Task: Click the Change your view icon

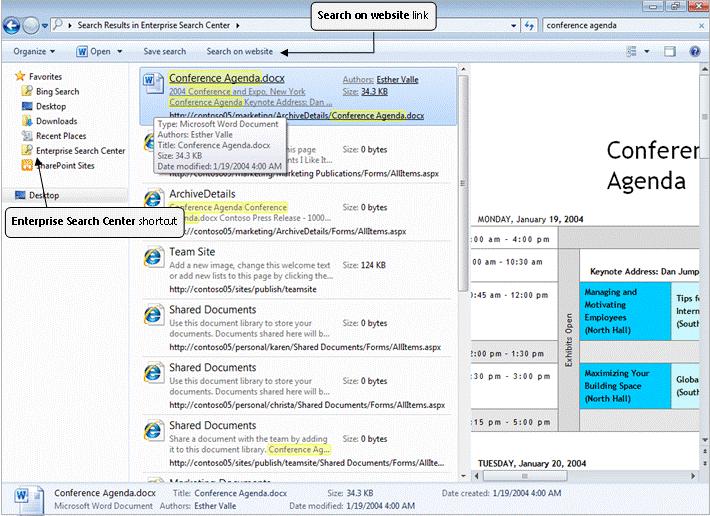Action: [x=631, y=52]
